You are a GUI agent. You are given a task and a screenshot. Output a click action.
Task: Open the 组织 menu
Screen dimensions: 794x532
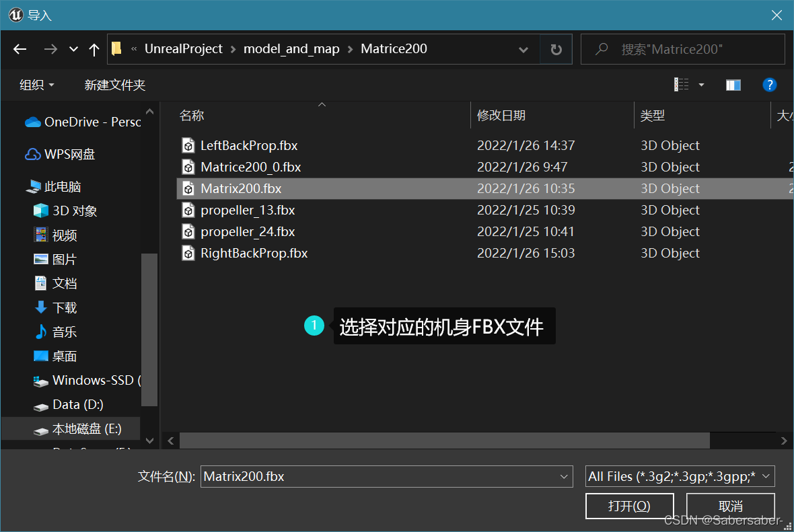pyautogui.click(x=36, y=85)
